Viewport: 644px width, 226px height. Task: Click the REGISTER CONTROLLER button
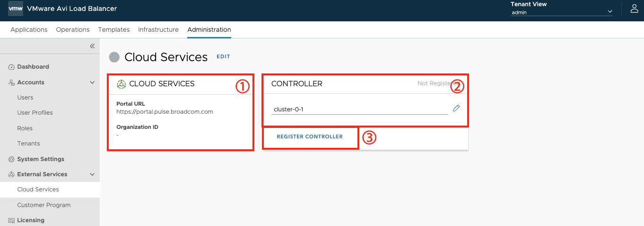310,136
